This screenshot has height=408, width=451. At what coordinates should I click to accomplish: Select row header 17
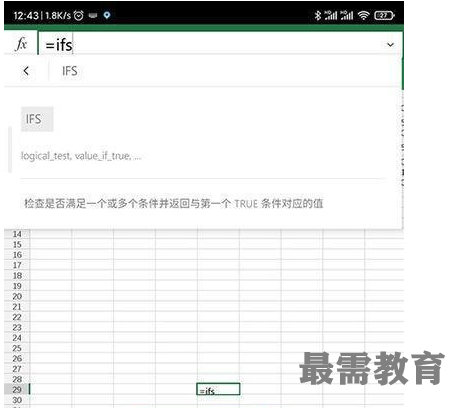pos(17,265)
